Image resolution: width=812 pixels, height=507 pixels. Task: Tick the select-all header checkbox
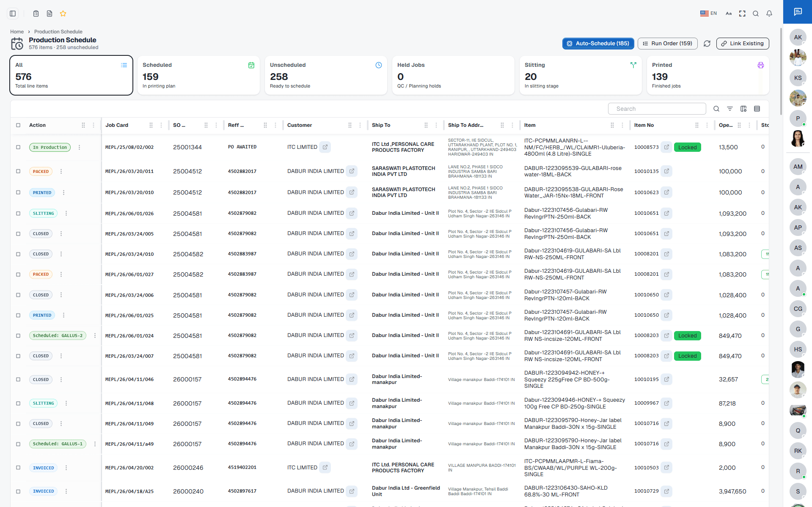[x=18, y=125]
